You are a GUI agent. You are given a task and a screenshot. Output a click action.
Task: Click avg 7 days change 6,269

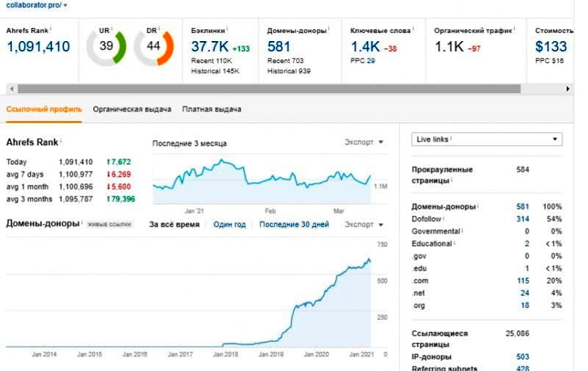point(119,175)
